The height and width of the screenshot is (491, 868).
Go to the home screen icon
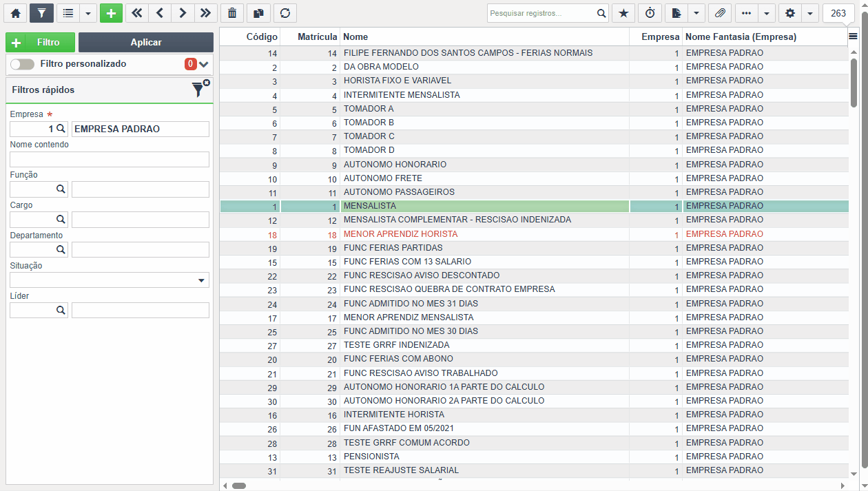16,13
